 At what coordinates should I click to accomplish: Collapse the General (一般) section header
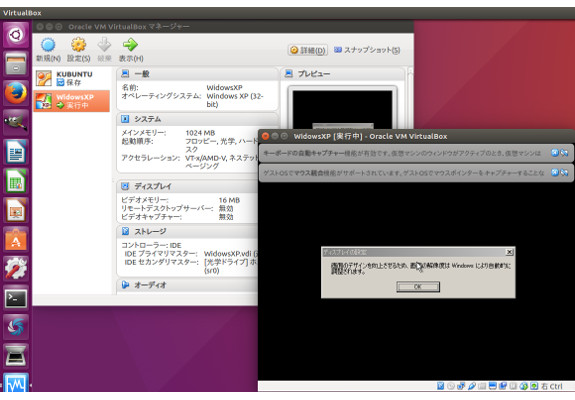click(197, 74)
